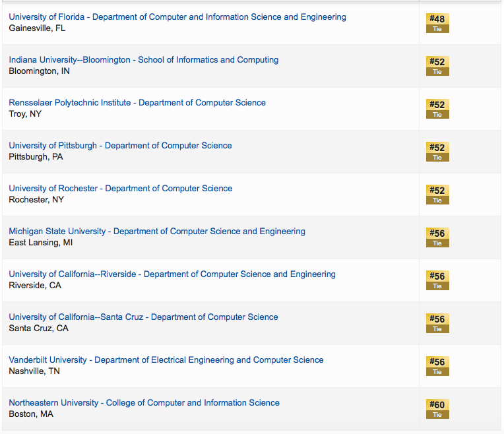Click the Boston, MA location text
The height and width of the screenshot is (434, 504).
[x=31, y=414]
